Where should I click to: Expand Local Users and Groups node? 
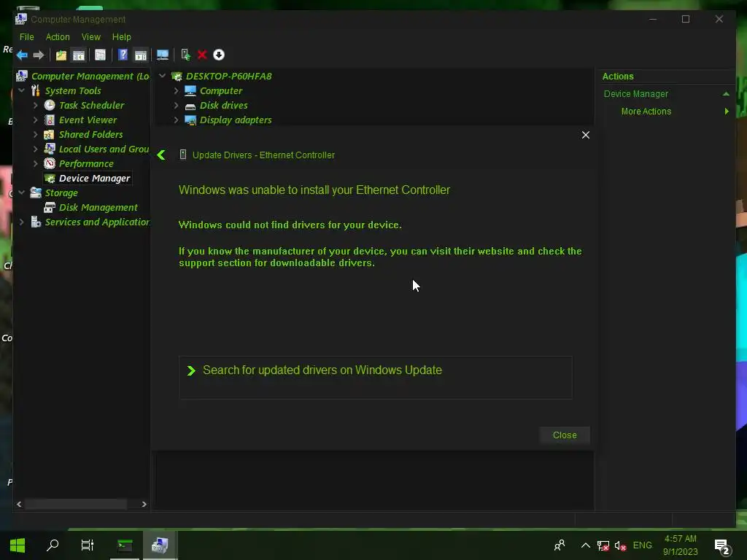point(35,149)
